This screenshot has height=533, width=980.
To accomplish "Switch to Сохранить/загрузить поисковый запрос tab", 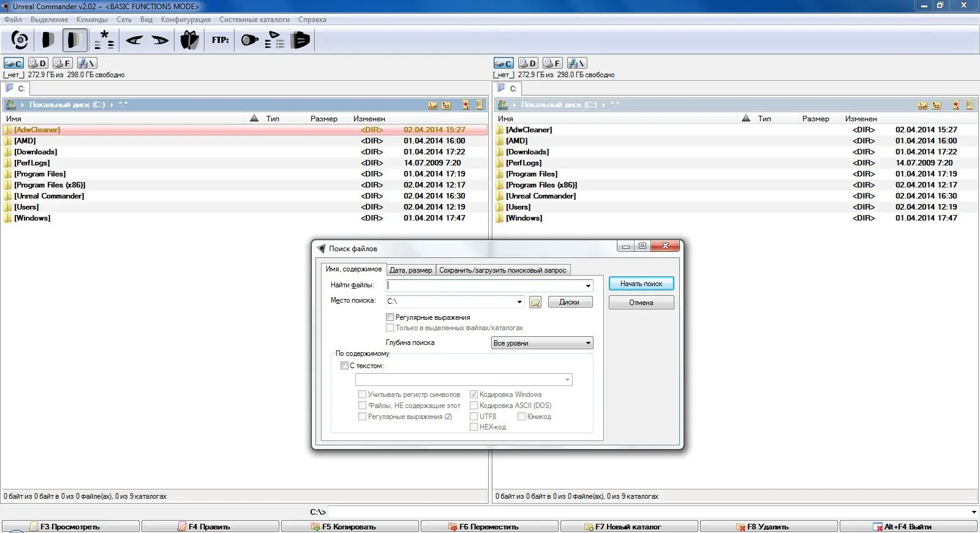I will coord(503,270).
